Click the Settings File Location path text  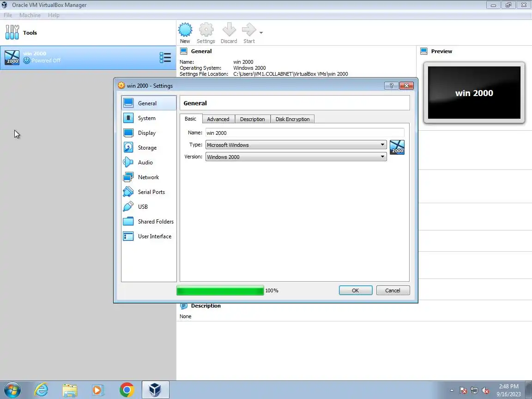tap(290, 74)
